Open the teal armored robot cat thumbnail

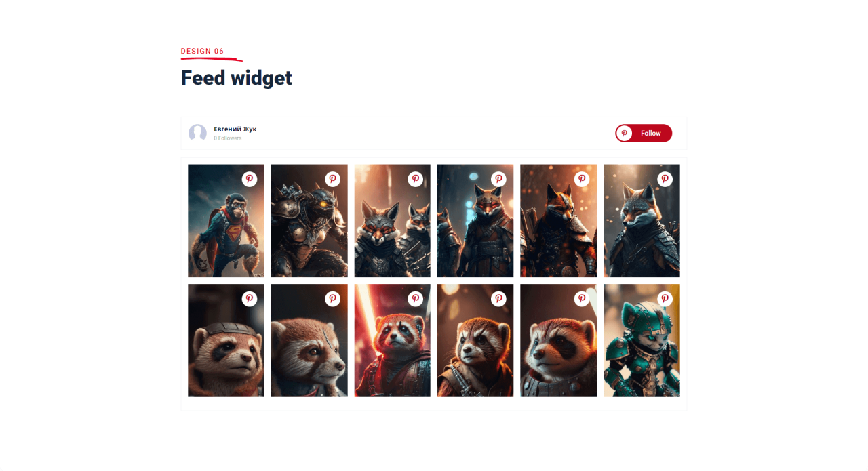(x=642, y=340)
